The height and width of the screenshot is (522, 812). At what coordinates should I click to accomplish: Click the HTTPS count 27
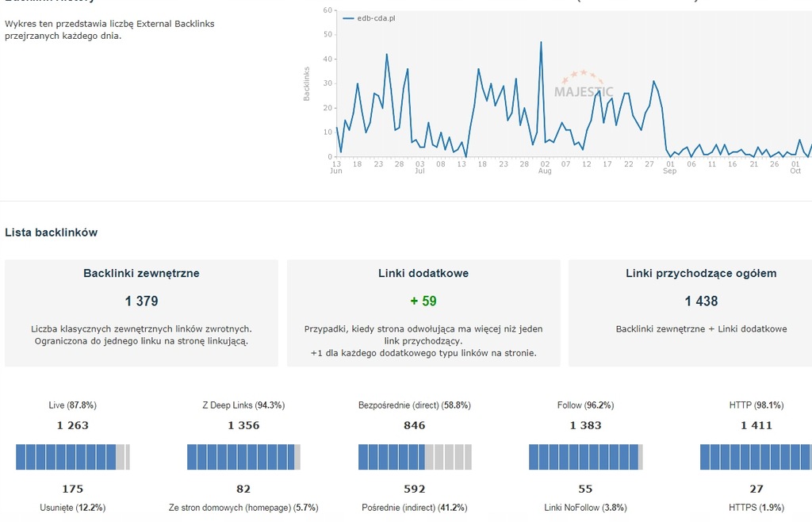point(756,489)
